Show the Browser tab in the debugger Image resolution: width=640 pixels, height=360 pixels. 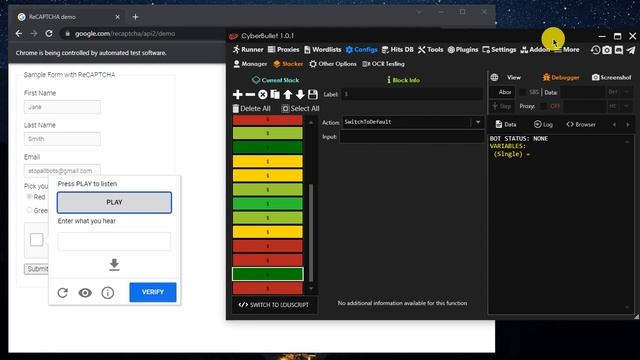tap(581, 124)
